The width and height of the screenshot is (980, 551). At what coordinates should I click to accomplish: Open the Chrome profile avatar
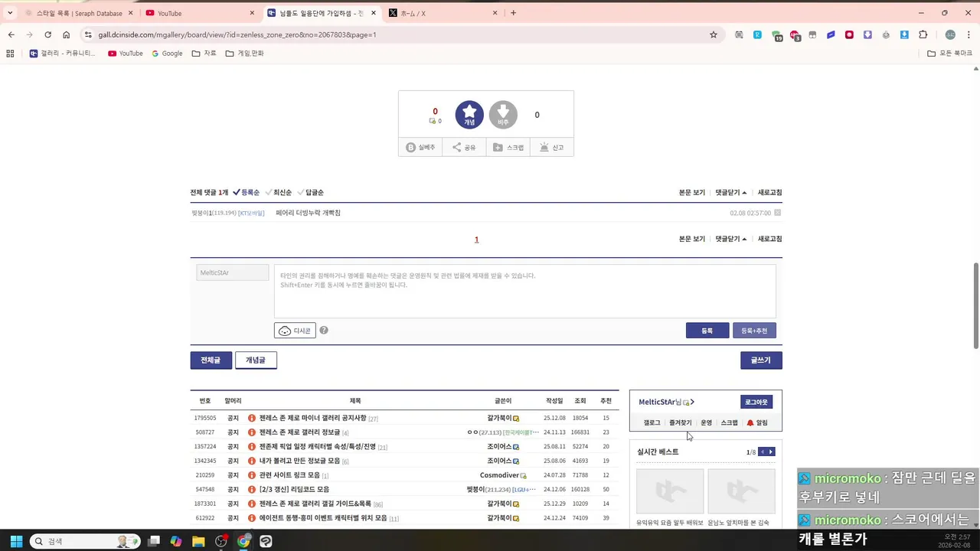[x=950, y=34]
